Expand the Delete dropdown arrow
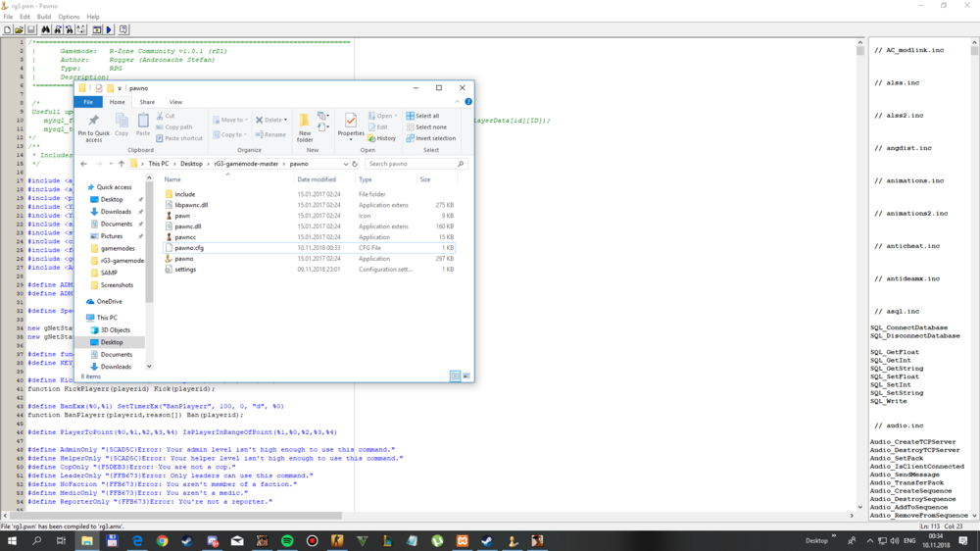 [285, 120]
